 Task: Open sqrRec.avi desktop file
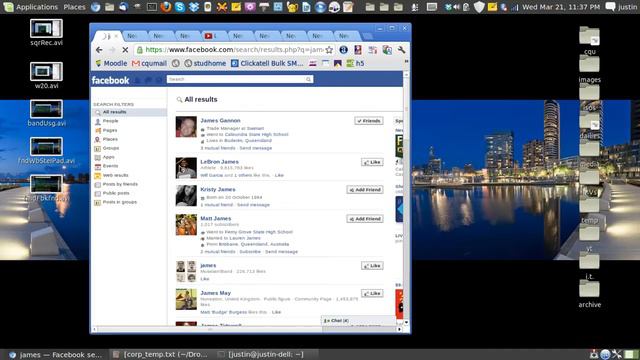(46, 33)
